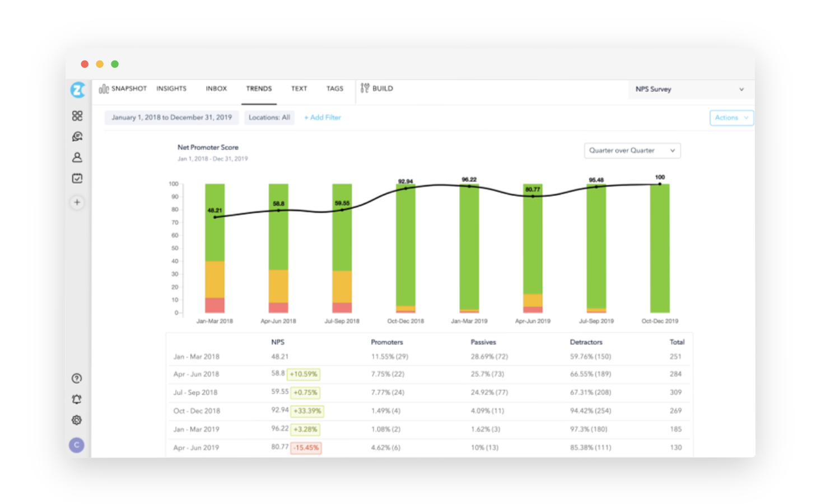Click the NPS column header
Screen dimensions: 821x504
(278, 342)
